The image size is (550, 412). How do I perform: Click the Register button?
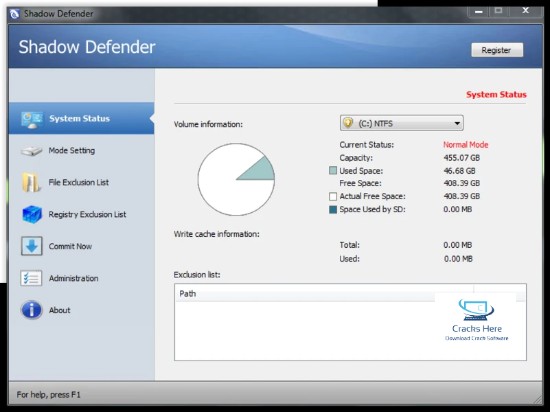click(497, 50)
